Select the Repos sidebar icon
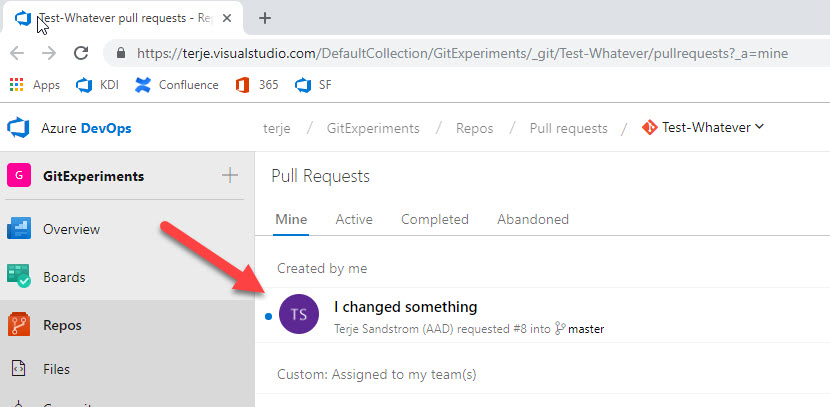This screenshot has height=407, width=830. click(x=19, y=325)
